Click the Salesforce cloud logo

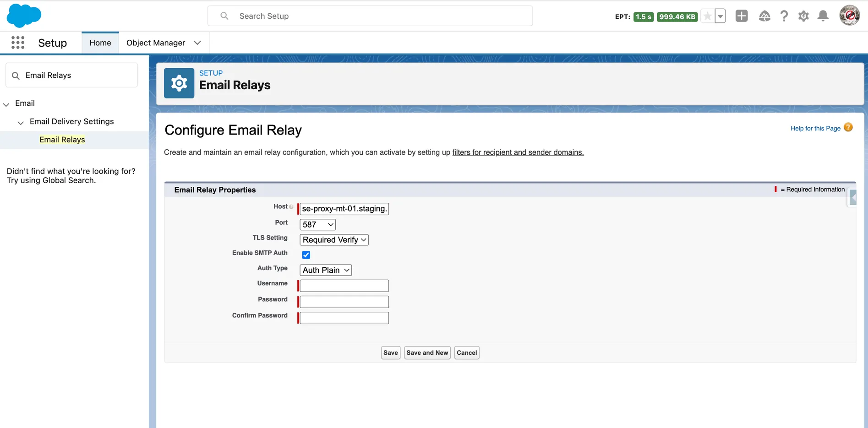coord(24,15)
